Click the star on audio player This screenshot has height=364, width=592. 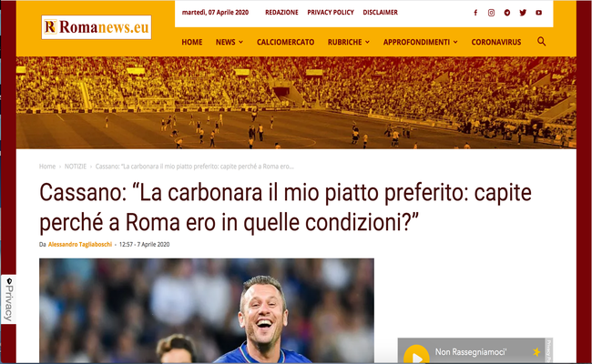(536, 351)
